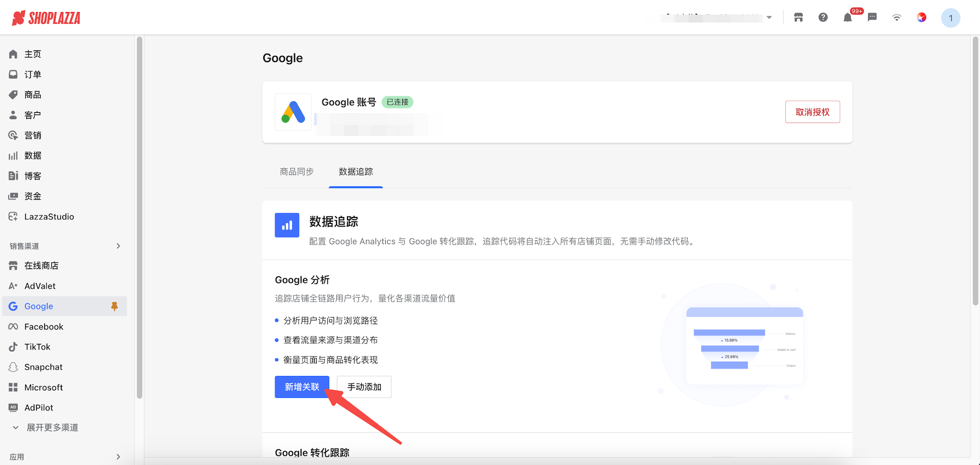Expand the 销售渠道 section chevron
Viewport: 980px width, 465px height.
pos(118,246)
